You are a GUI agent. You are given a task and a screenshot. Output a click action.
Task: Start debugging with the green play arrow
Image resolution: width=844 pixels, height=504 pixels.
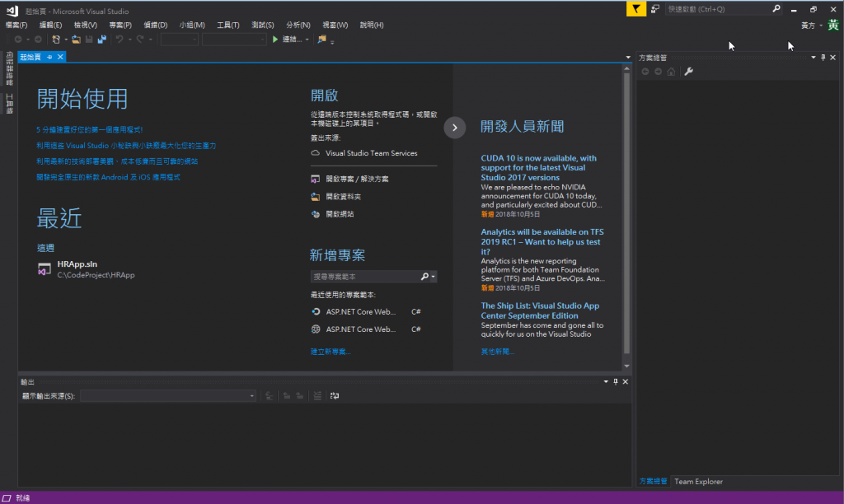[x=275, y=40]
